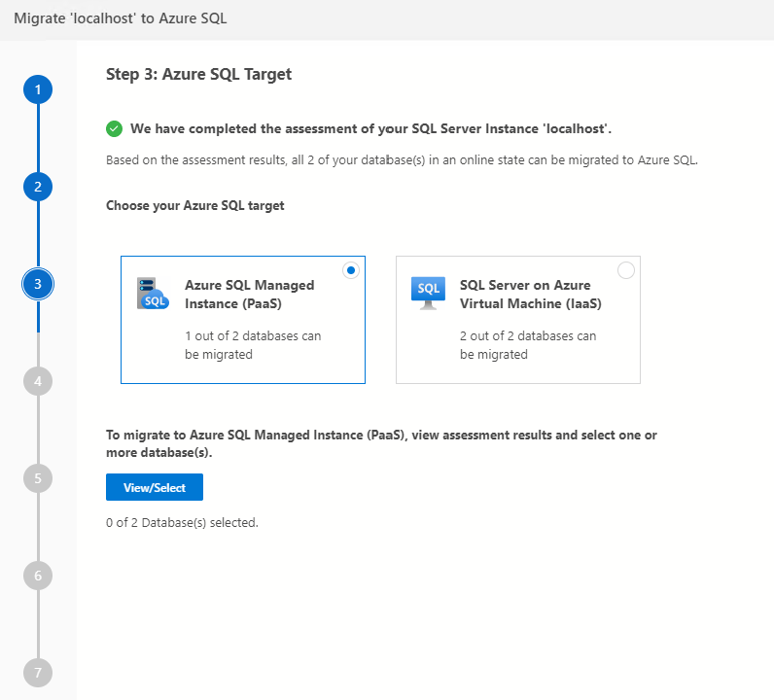The height and width of the screenshot is (700, 774).
Task: Click the green assessment completed checkmark icon
Action: [x=115, y=128]
